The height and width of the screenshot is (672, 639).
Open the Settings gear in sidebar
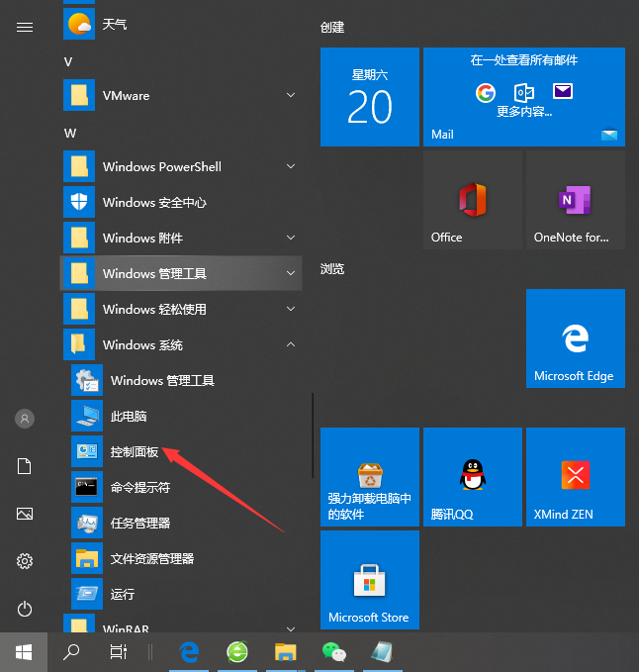[25, 561]
